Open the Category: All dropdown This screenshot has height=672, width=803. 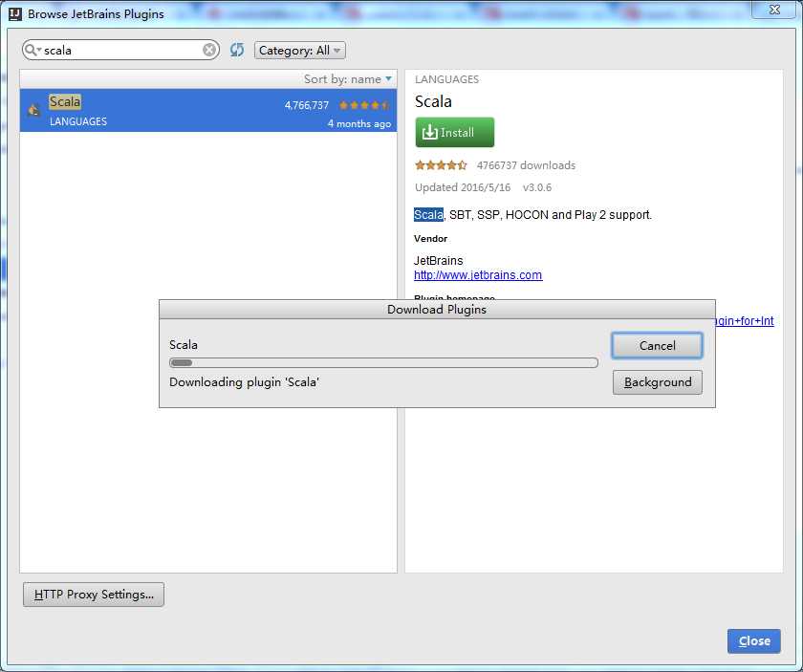point(300,51)
